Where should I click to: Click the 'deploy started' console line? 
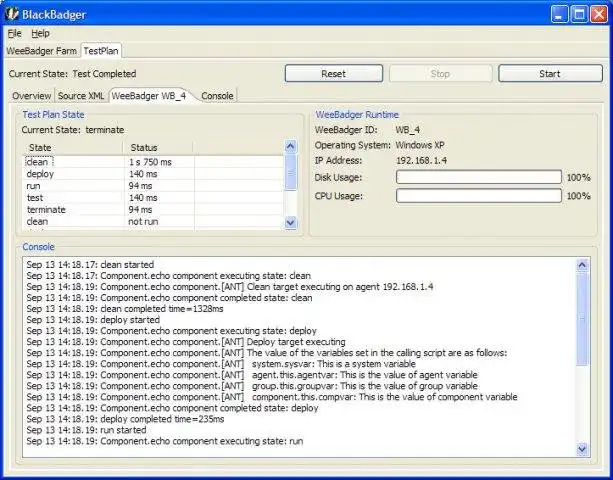pyautogui.click(x=93, y=320)
